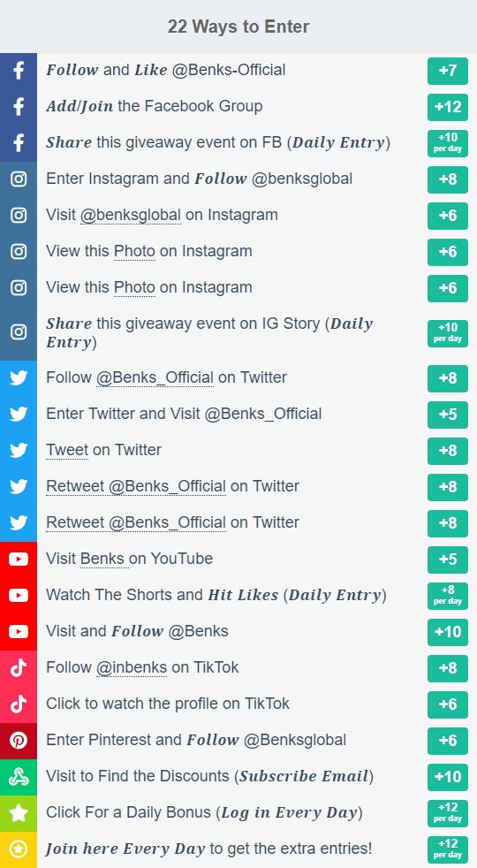Viewport: 477px width, 868px height.
Task: Click the +10 button for Visit and Follow @Benks
Action: coord(448,632)
